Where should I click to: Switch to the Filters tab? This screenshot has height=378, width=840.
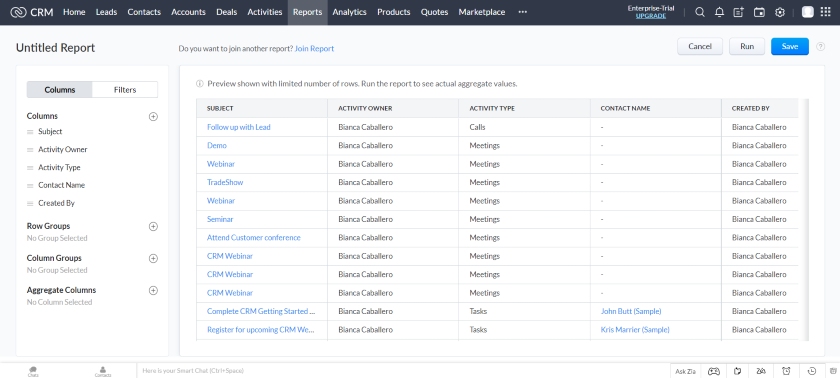tap(125, 90)
